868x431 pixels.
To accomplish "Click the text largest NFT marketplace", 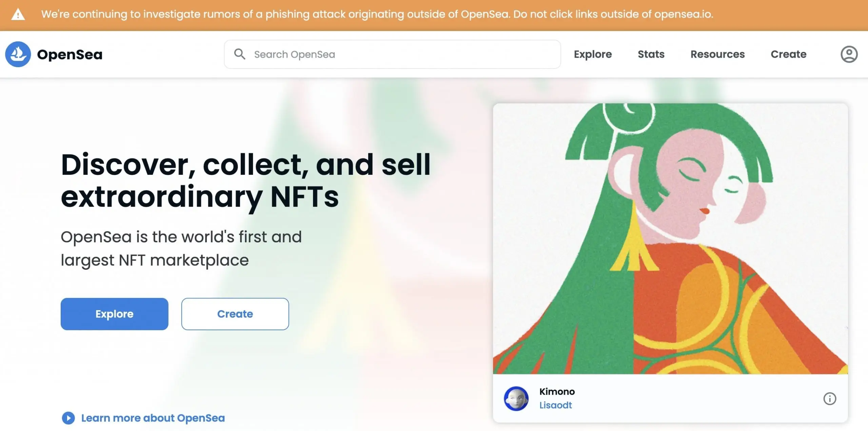I will (x=155, y=260).
